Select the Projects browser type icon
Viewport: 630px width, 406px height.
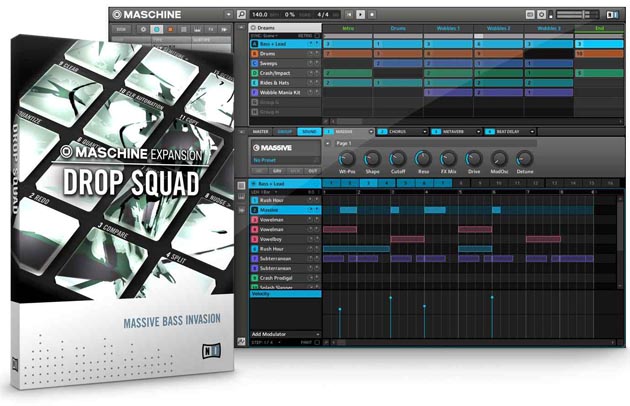pyautogui.click(x=143, y=29)
